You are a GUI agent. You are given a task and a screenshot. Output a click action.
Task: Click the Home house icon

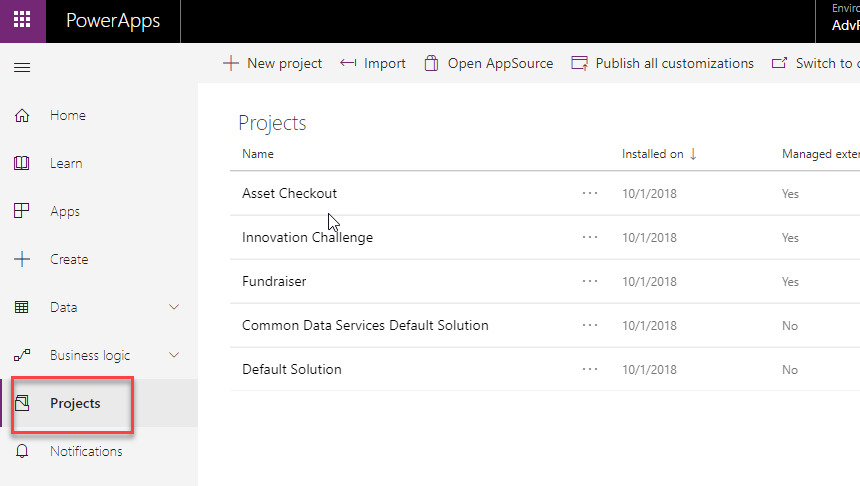click(x=22, y=115)
